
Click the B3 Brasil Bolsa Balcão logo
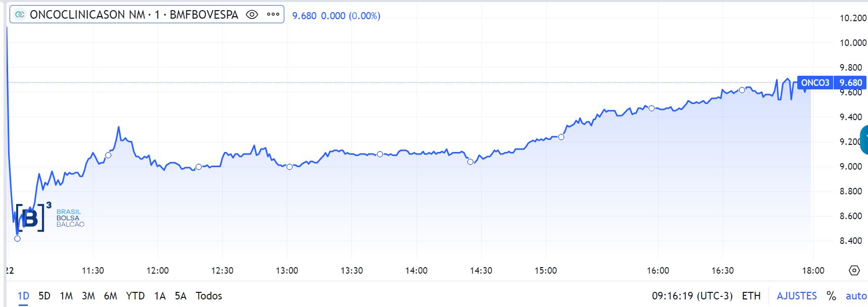(49, 218)
